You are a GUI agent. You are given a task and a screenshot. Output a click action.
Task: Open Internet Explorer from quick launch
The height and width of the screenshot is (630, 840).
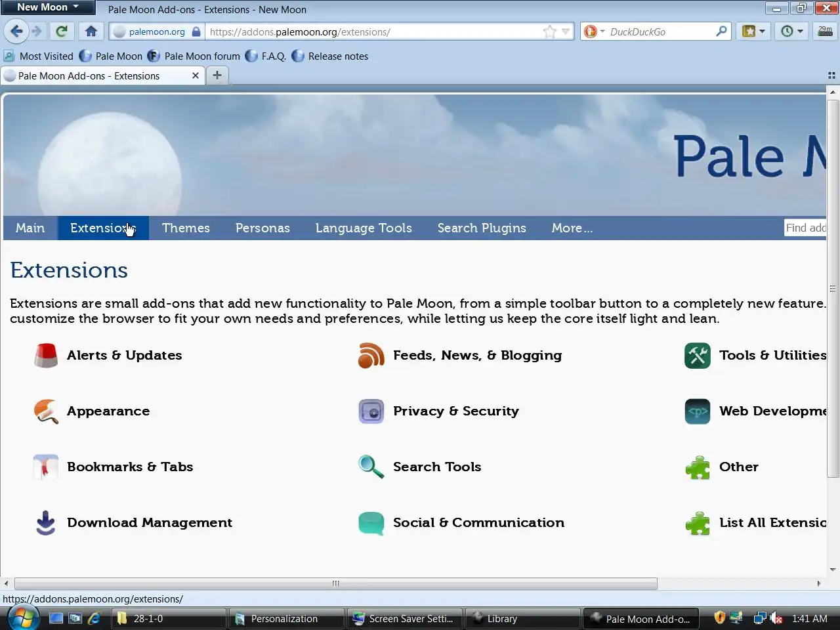point(94,618)
